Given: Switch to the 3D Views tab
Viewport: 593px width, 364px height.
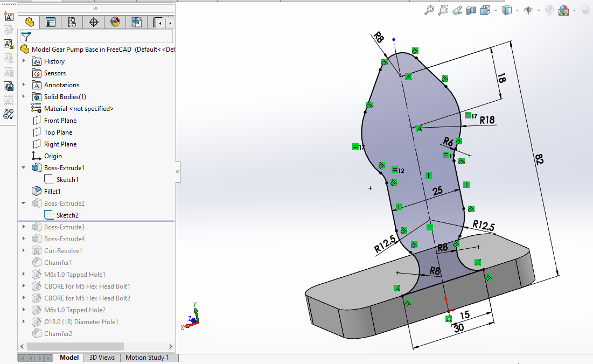Looking at the screenshot, I should pos(102,358).
